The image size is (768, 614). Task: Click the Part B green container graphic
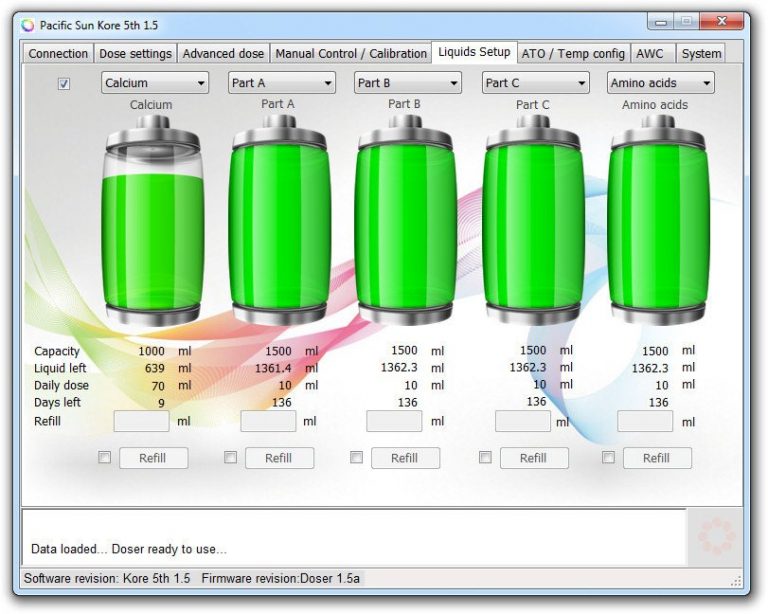pos(405,222)
